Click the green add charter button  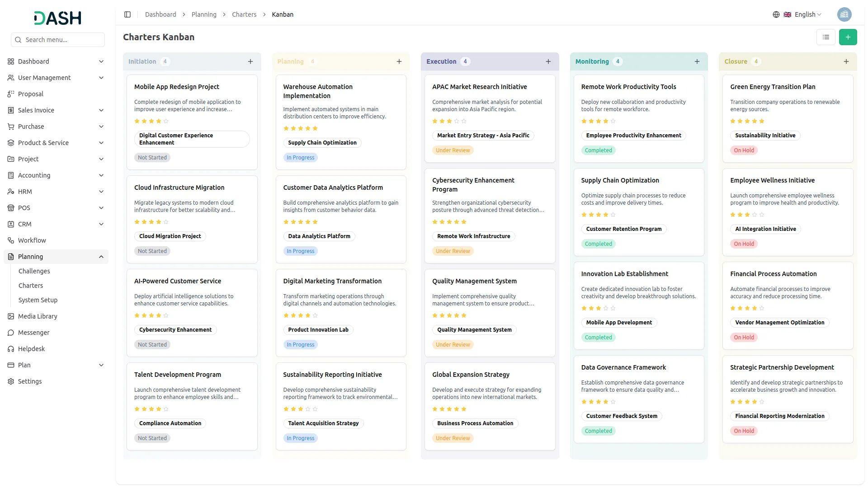[848, 37]
